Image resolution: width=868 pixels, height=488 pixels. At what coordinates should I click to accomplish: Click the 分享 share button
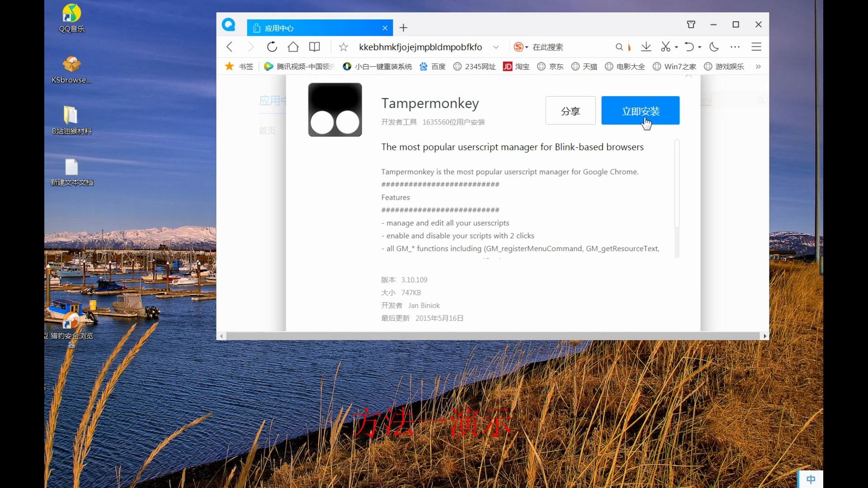pos(570,111)
